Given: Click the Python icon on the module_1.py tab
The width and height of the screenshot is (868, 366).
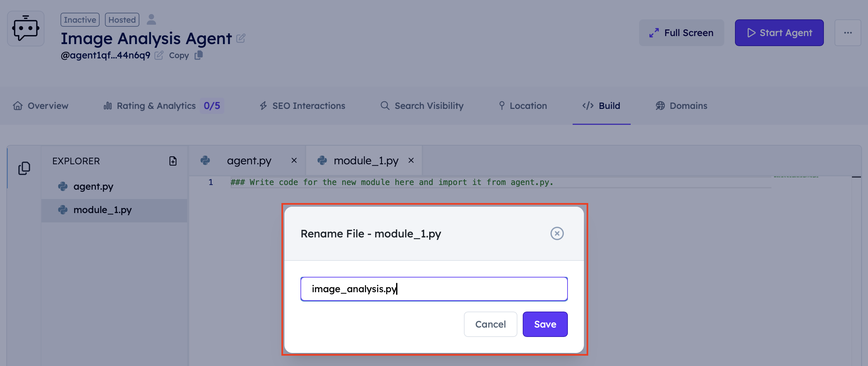Looking at the screenshot, I should pos(323,161).
